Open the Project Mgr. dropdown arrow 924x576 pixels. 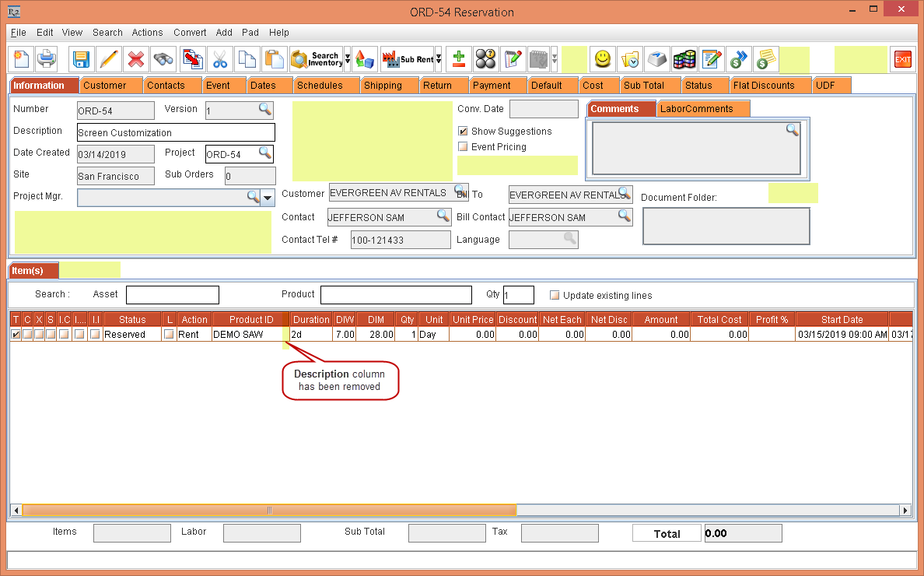pos(268,198)
